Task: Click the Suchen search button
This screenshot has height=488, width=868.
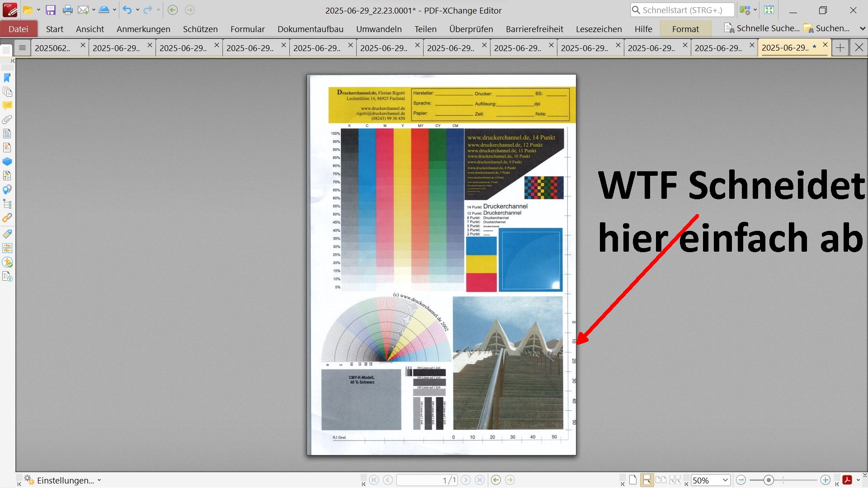Action: tap(827, 28)
